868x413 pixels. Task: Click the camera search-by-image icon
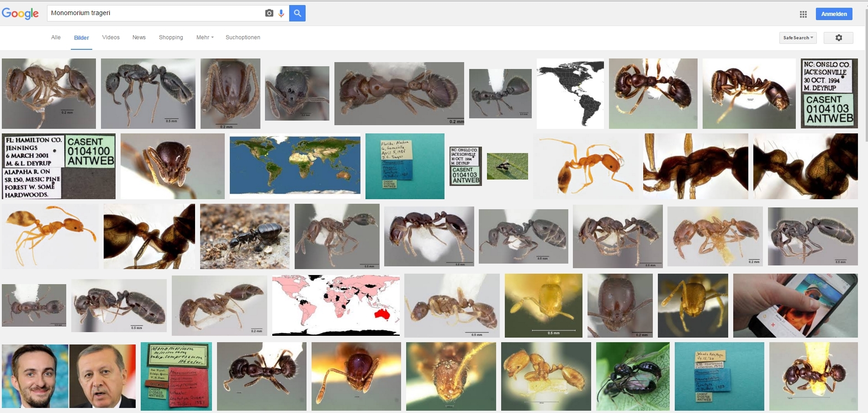point(269,13)
